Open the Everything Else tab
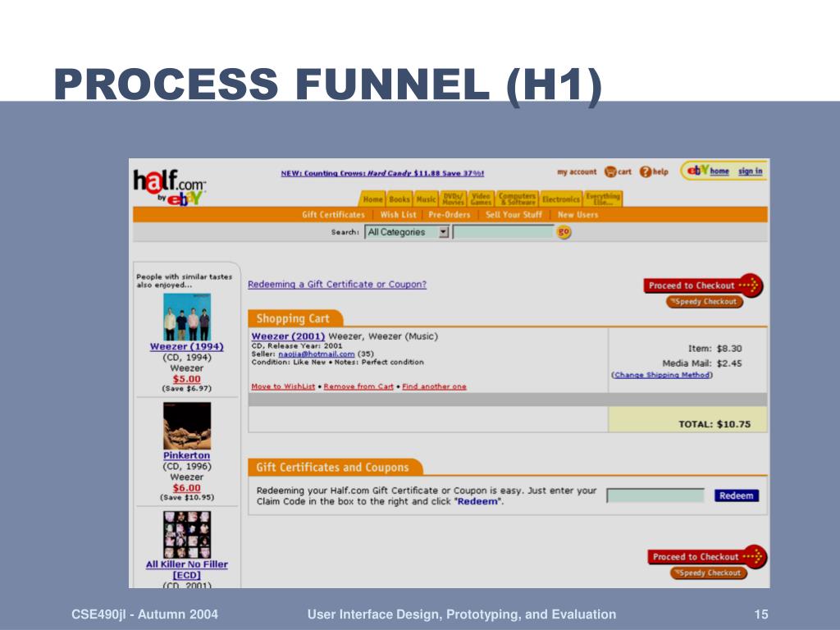 (x=603, y=199)
